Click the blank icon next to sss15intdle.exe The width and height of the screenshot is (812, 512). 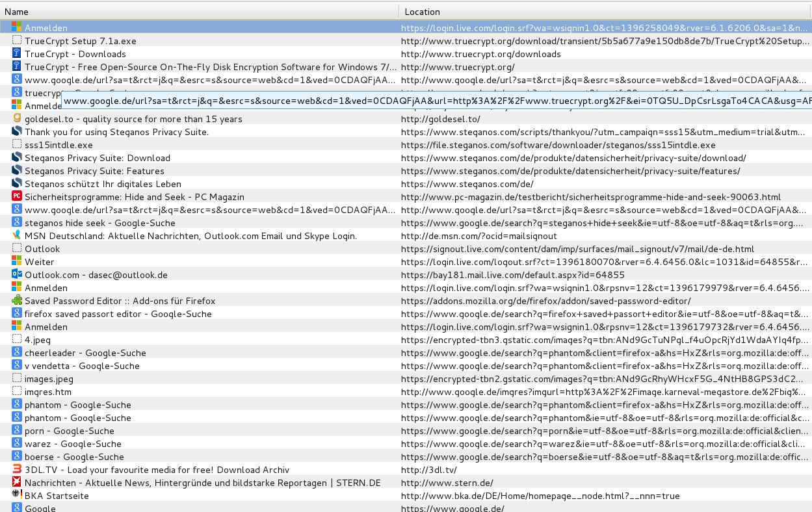click(x=17, y=145)
